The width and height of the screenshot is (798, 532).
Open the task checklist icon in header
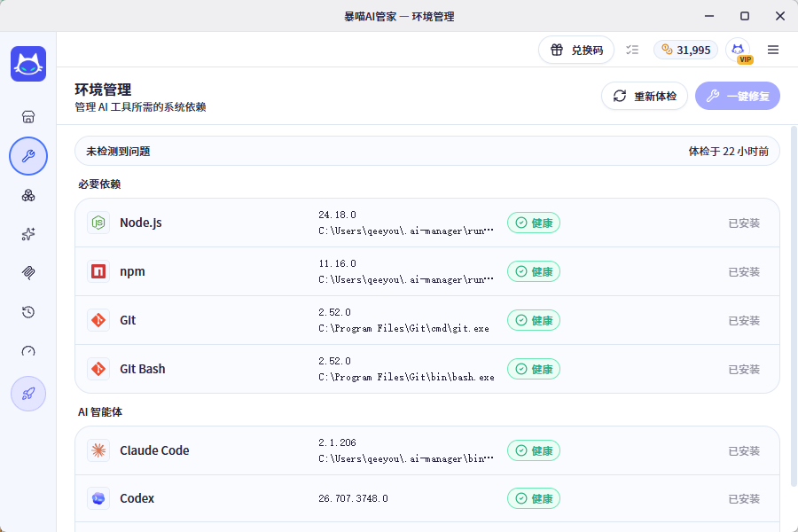(632, 50)
